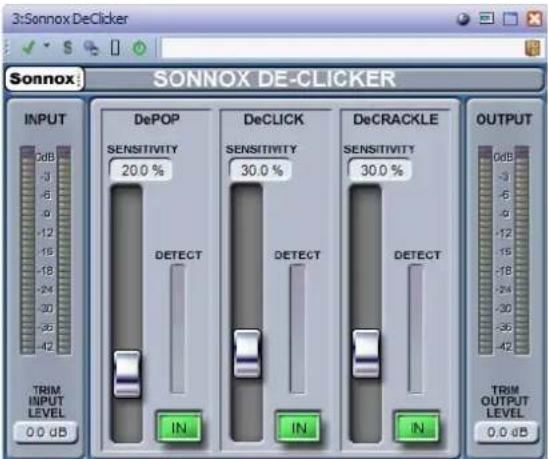Click the Sonnox logo button
This screenshot has height=459, width=548.
(45, 79)
